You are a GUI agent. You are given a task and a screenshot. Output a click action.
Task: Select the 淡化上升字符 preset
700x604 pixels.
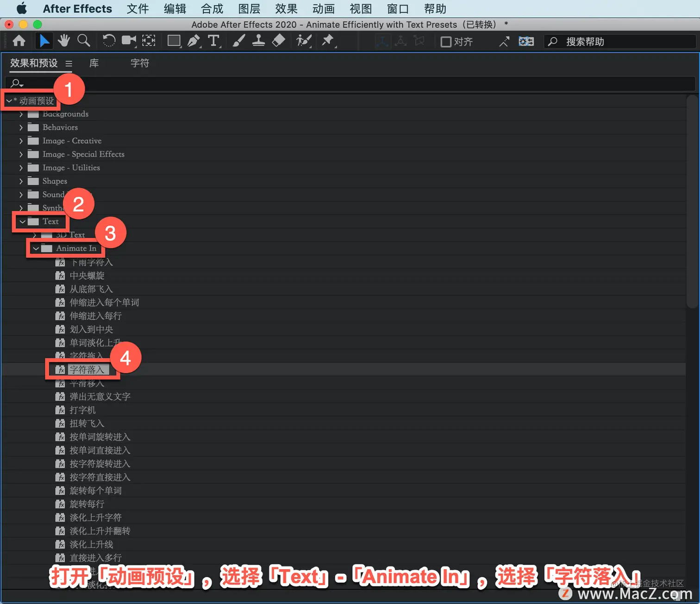point(96,517)
